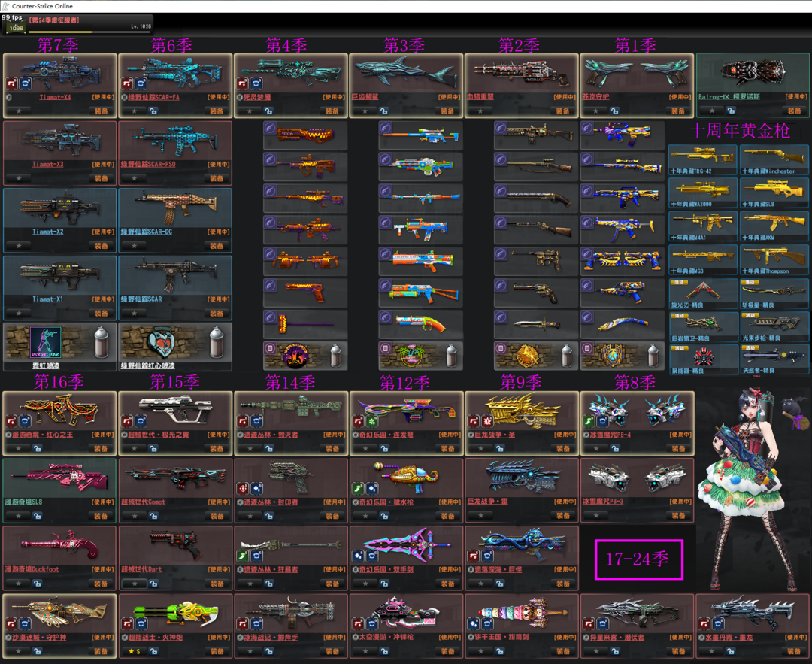Click the blue skill icon on 水墨丹青·墨龙
The height and width of the screenshot is (664, 812).
pyautogui.click(x=718, y=623)
